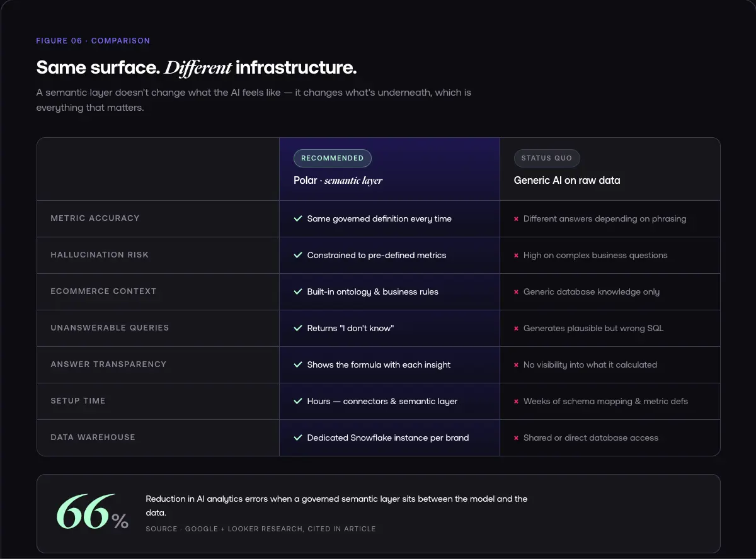The image size is (756, 559).
Task: Click checkmark beside Built-in ontology & business rules
Action: 298,292
